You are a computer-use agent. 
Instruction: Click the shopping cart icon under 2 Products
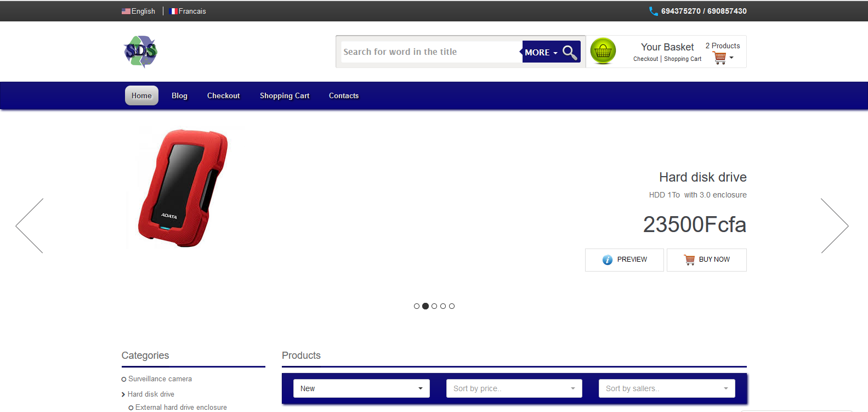click(x=720, y=58)
